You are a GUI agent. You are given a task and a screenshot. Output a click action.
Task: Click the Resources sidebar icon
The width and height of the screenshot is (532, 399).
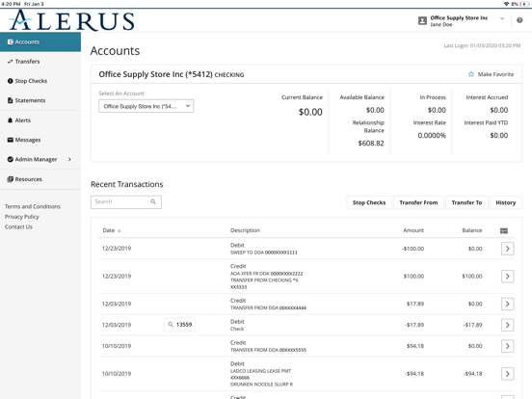[11, 179]
